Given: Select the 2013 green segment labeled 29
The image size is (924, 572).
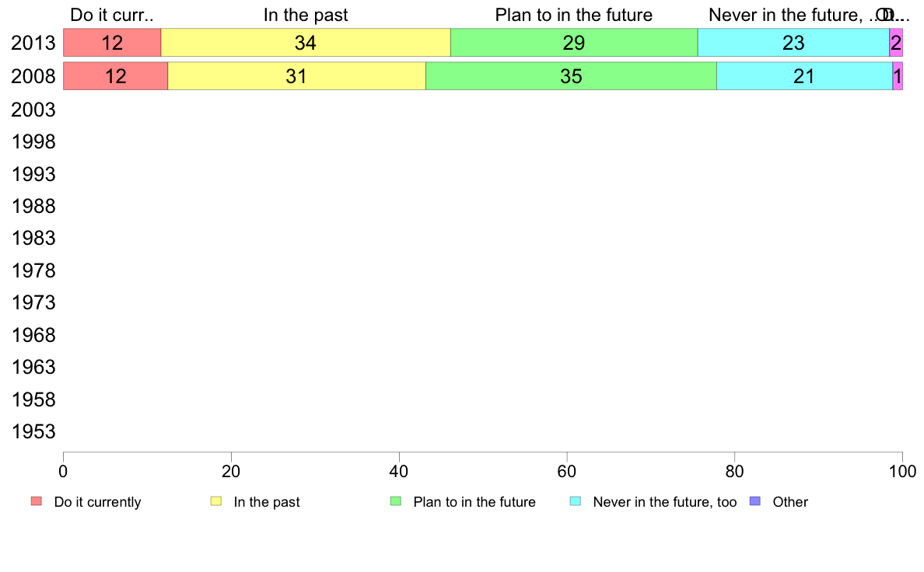Looking at the screenshot, I should click(x=574, y=43).
